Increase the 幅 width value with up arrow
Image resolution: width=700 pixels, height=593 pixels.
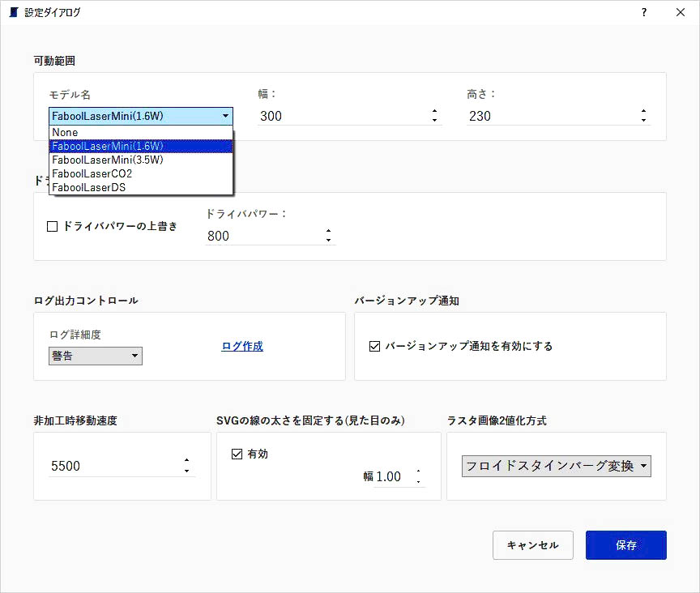click(435, 111)
